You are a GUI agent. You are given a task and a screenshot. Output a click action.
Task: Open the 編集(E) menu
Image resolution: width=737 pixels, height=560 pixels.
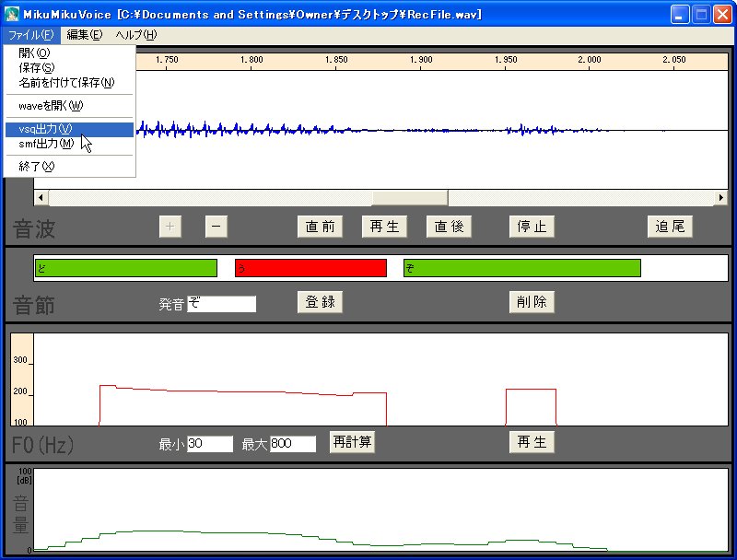85,35
